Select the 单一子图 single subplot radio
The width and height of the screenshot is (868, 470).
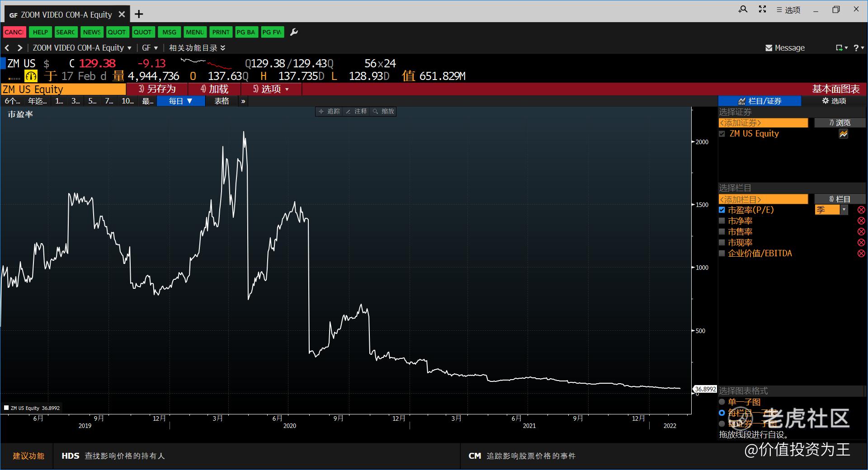(722, 402)
